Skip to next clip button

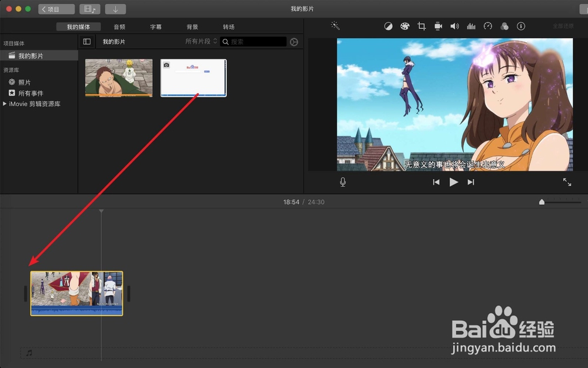pos(470,182)
